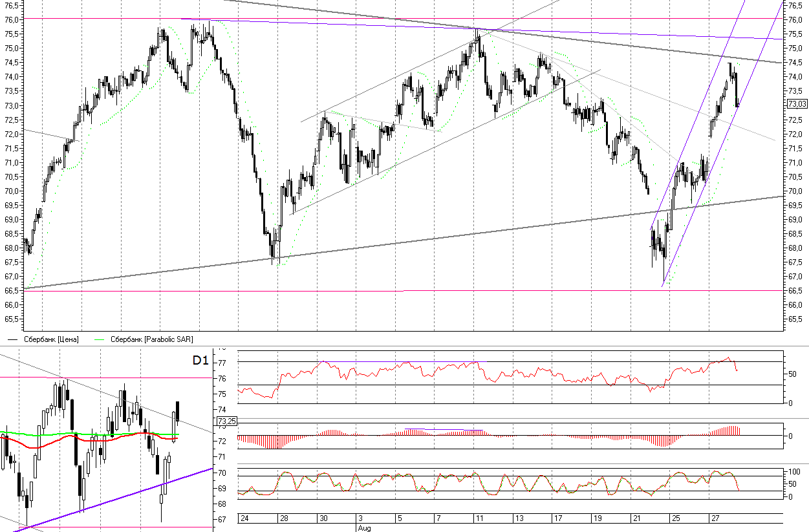The width and height of the screenshot is (809, 532).
Task: Click the 100 level on stochastic scale
Action: pyautogui.click(x=793, y=473)
